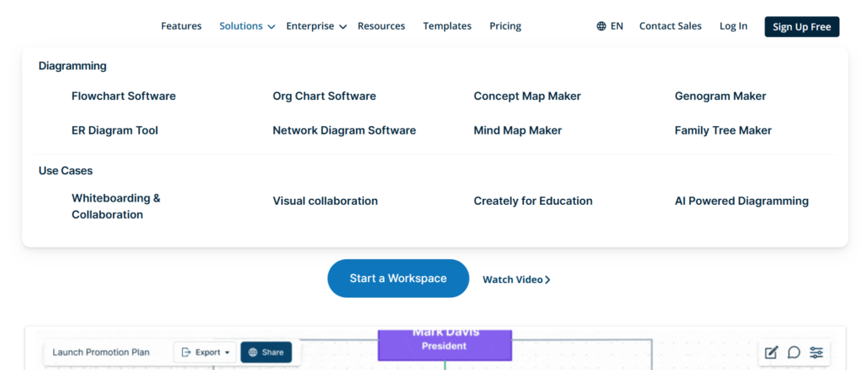The height and width of the screenshot is (370, 868).
Task: Select Flowchart Software link
Action: tap(124, 97)
